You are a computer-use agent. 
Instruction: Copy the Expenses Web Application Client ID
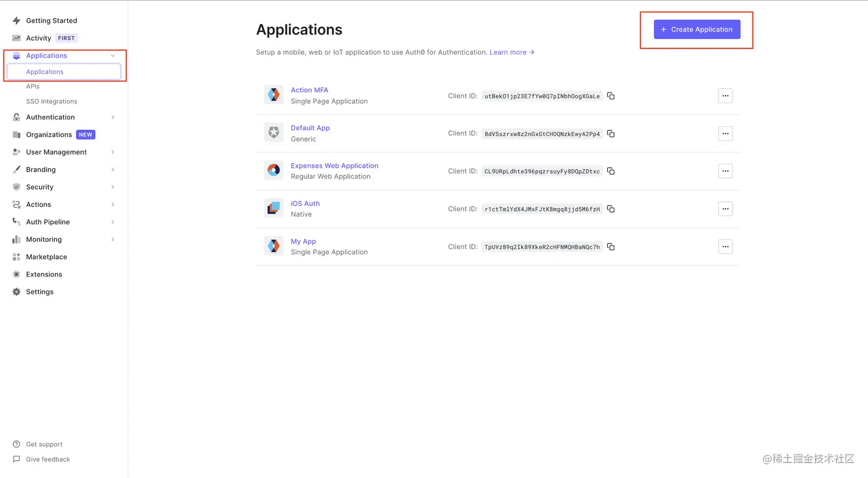610,171
